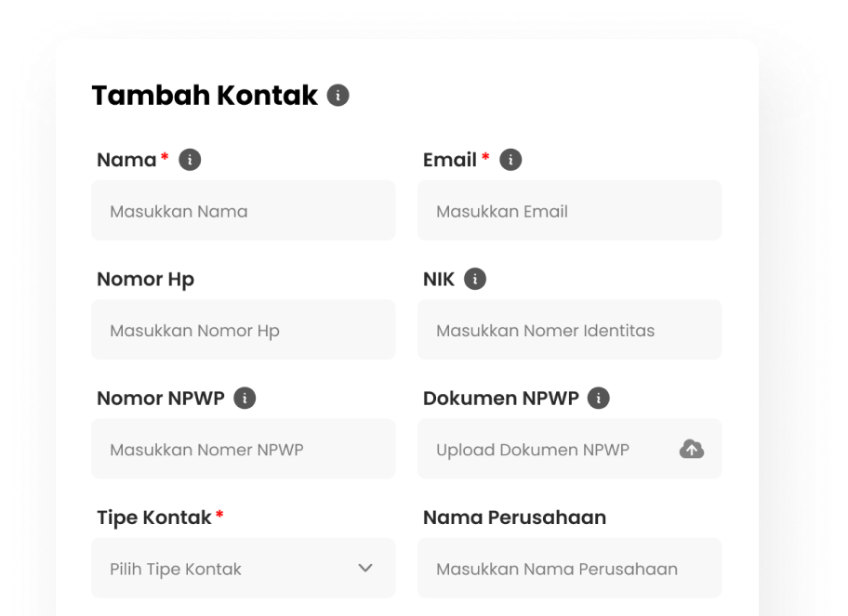This screenshot has width=848, height=616.
Task: Focus the Masukkan Nomer NPWP input
Action: (x=244, y=449)
